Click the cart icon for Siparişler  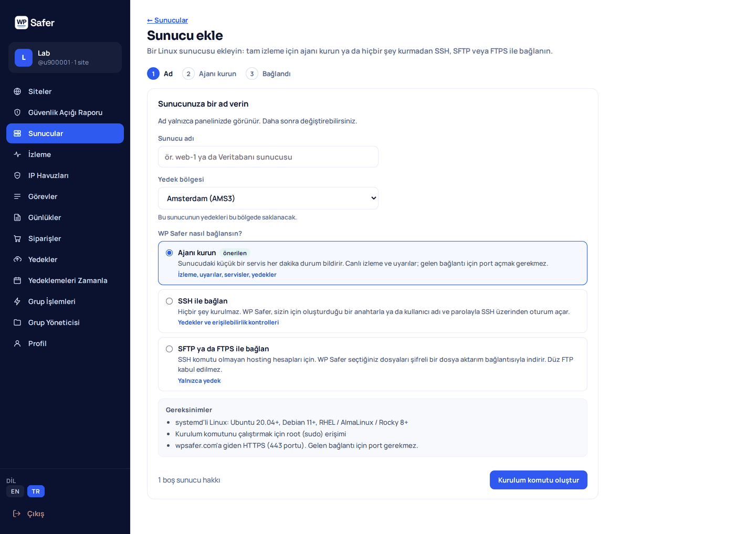click(17, 238)
